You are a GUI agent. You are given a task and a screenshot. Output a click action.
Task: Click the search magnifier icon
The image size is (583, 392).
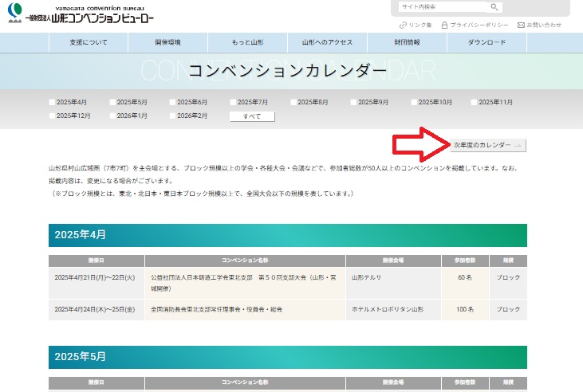[x=494, y=7]
